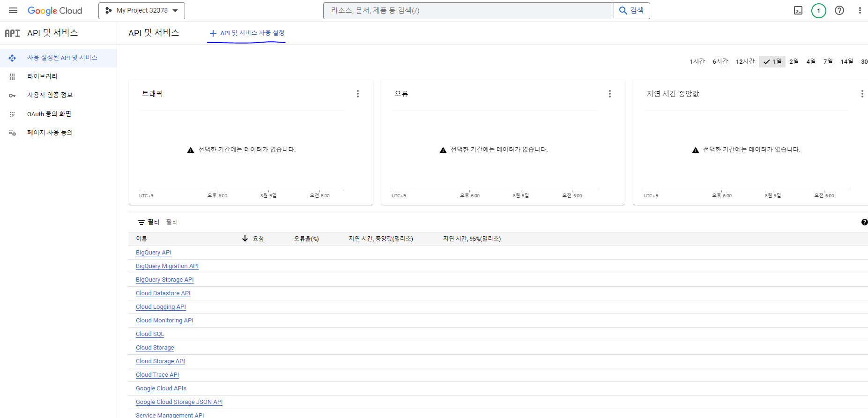This screenshot has width=868, height=418.
Task: Open the Cloud Monitoring API link
Action: point(164,321)
